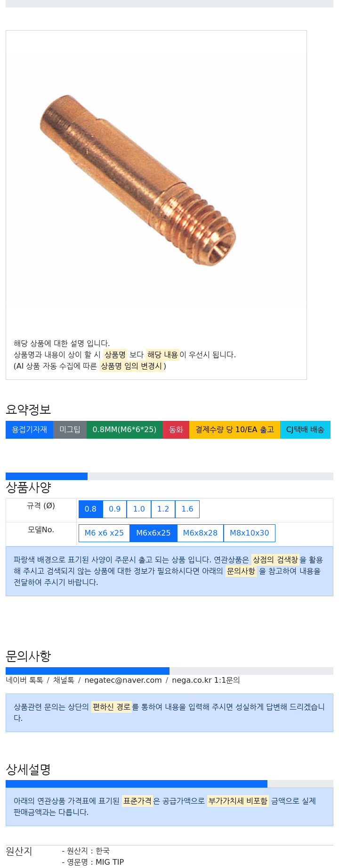The image size is (339, 868).
Task: Choose the 1.0 diameter option
Action: click(139, 509)
